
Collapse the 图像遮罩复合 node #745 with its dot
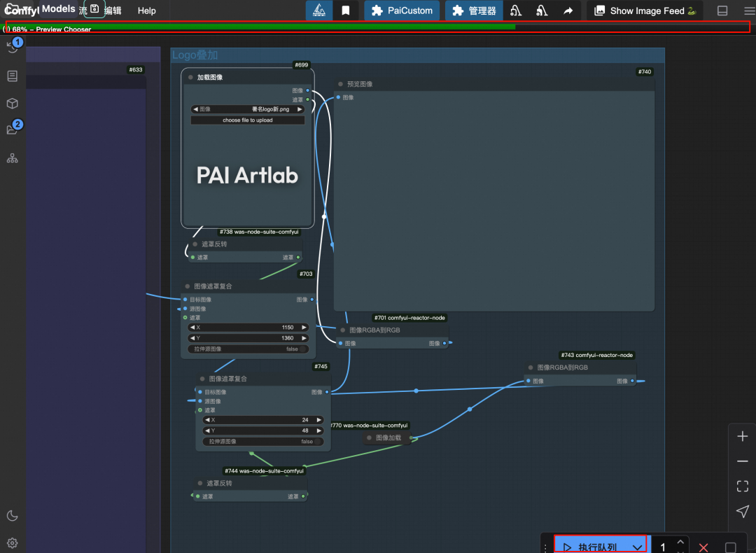click(202, 379)
